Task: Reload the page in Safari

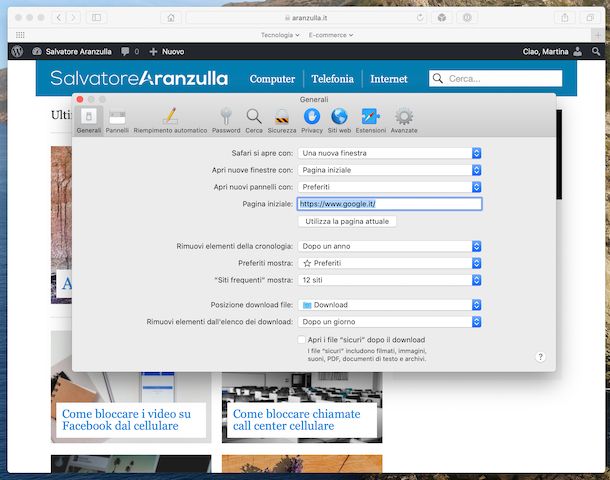Action: [x=420, y=18]
